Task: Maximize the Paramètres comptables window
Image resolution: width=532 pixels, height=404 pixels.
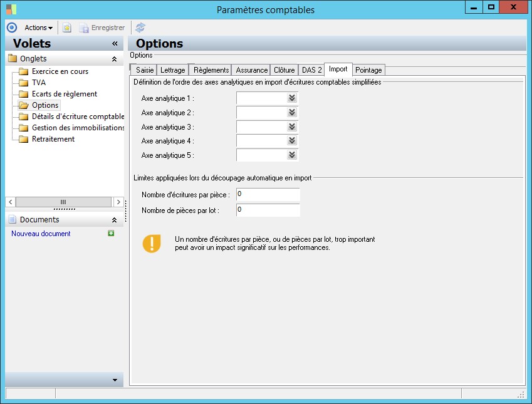Action: coord(491,7)
